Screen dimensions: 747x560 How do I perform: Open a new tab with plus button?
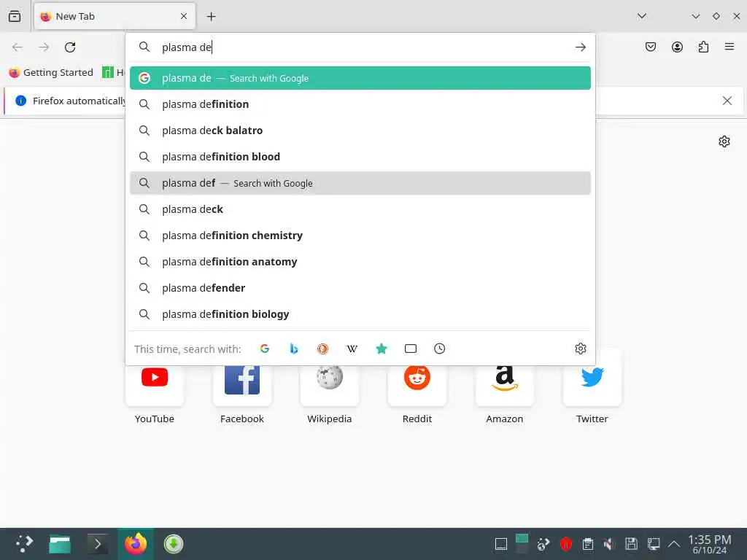pos(211,17)
